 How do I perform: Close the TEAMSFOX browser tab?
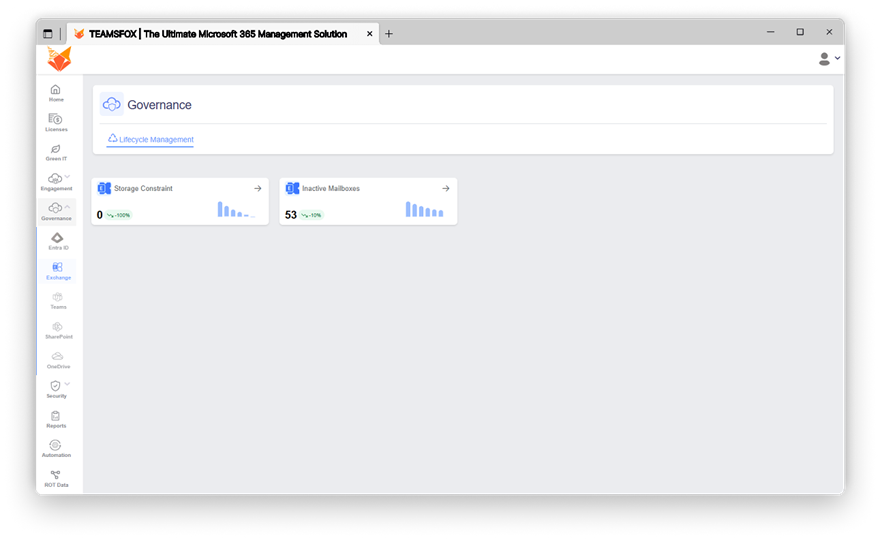(369, 34)
